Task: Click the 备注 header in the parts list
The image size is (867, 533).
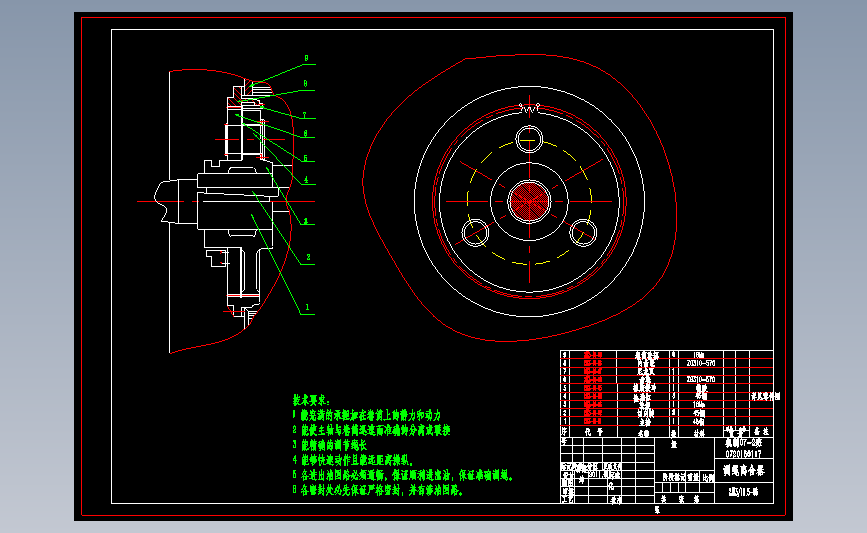Action: pyautogui.click(x=761, y=431)
